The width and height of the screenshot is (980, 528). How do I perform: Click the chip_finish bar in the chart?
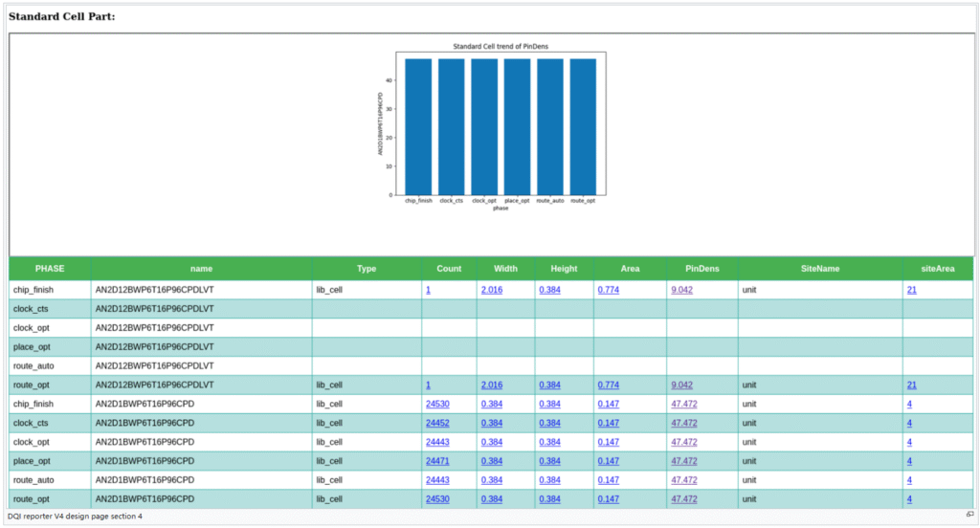click(x=418, y=126)
